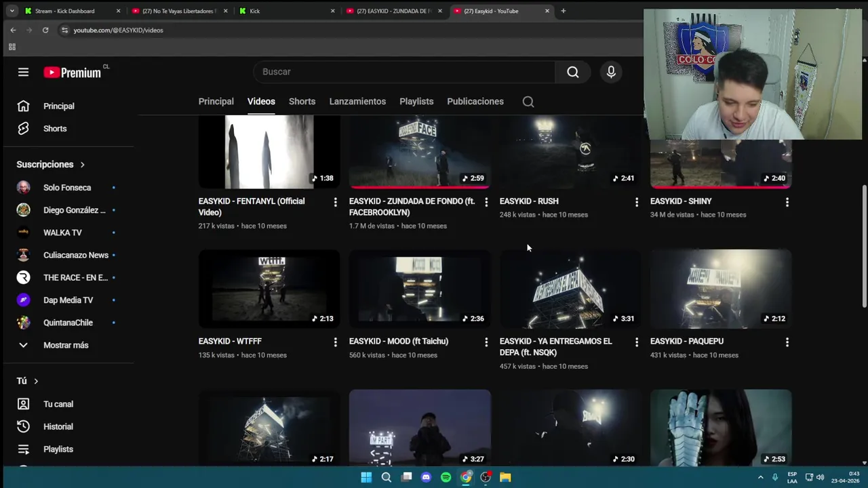This screenshot has height=488, width=868.
Task: Show hidden system tray icons
Action: [x=760, y=477]
